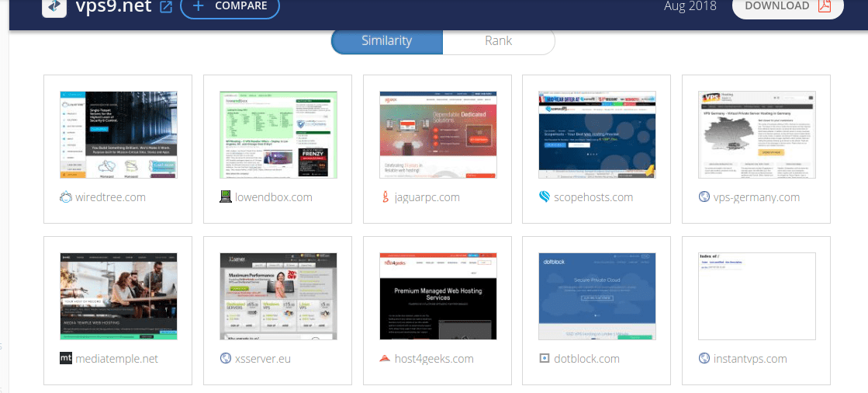This screenshot has width=868, height=393.
Task: Open the jaguarpc.com link
Action: click(427, 197)
